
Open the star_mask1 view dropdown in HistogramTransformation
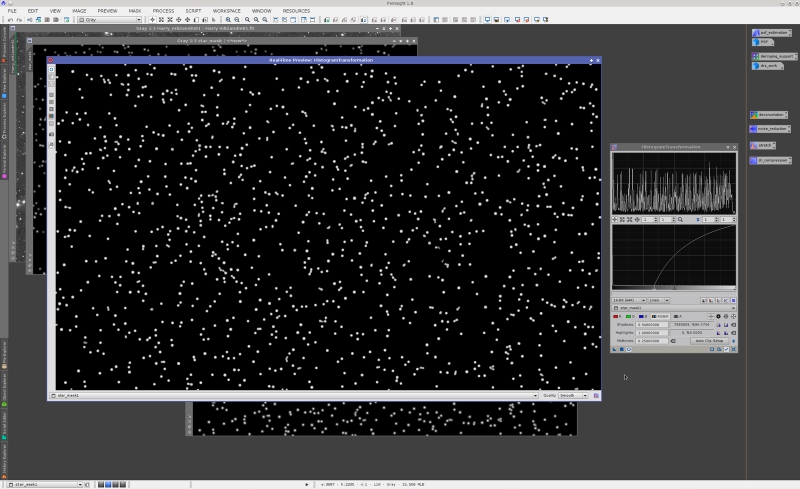tap(673, 308)
